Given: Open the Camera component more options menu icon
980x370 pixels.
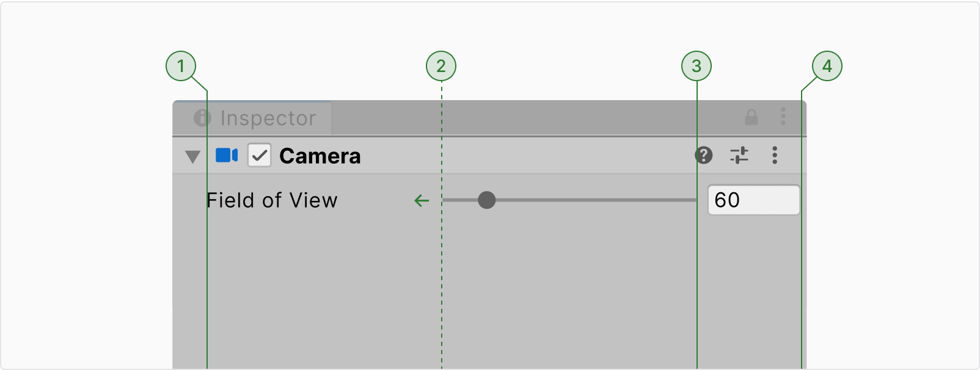Looking at the screenshot, I should pyautogui.click(x=775, y=156).
